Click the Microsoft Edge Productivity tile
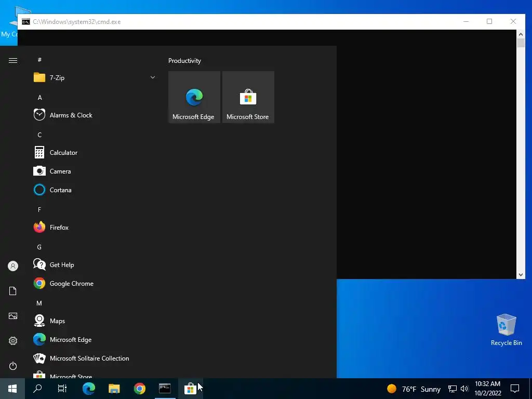This screenshot has height=399, width=532. 194,97
